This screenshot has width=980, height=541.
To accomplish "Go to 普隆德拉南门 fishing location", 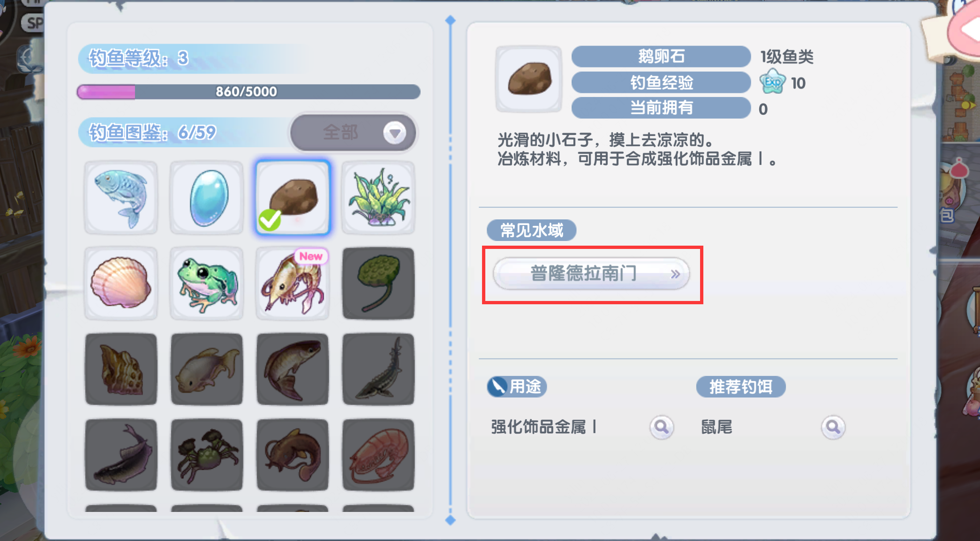I will pos(591,273).
